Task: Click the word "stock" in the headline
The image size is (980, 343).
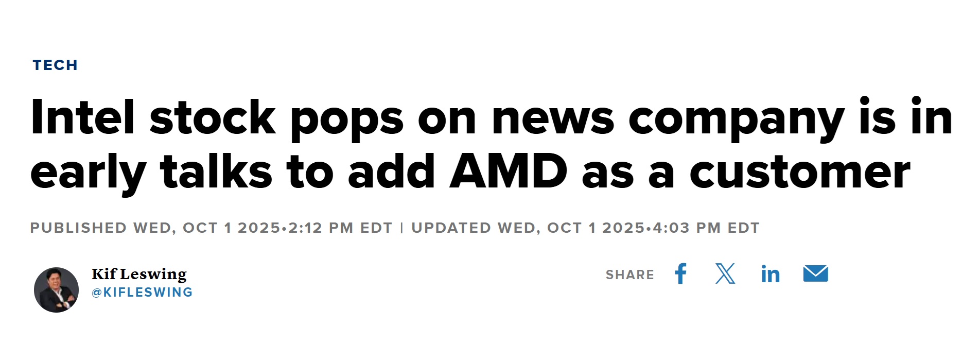Action: coord(213,118)
